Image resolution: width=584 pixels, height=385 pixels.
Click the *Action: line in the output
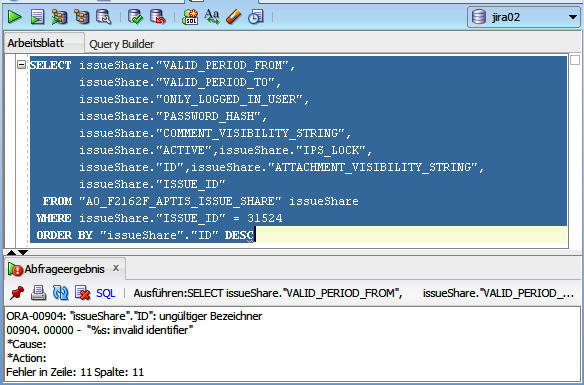(26, 358)
